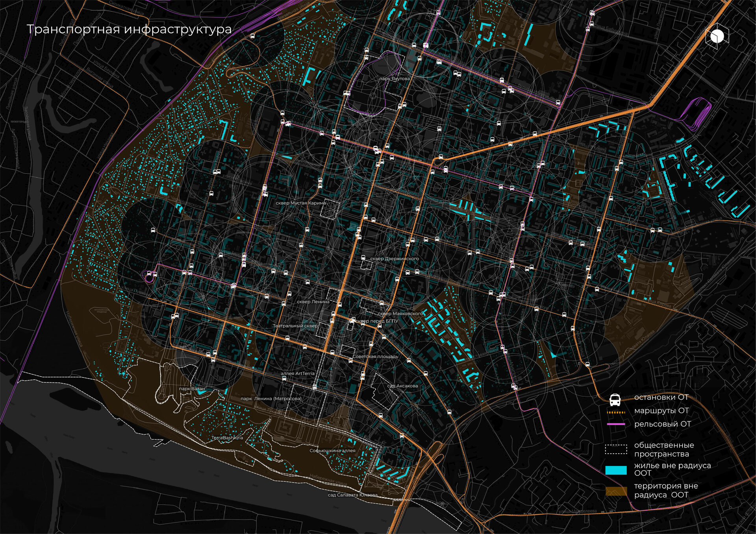Click the legend text 'общественные пространства'
756x534 pixels.
(664, 449)
